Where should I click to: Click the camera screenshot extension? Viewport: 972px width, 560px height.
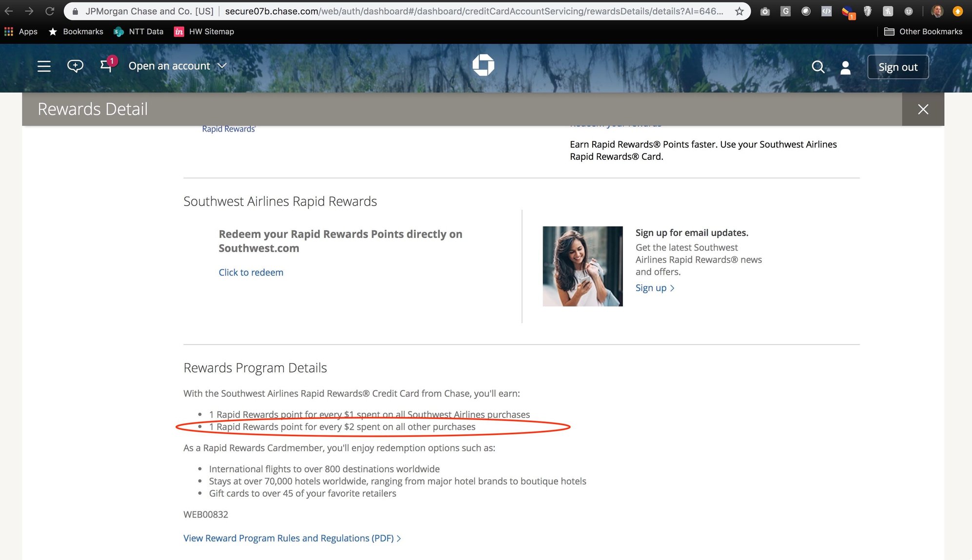click(x=765, y=11)
